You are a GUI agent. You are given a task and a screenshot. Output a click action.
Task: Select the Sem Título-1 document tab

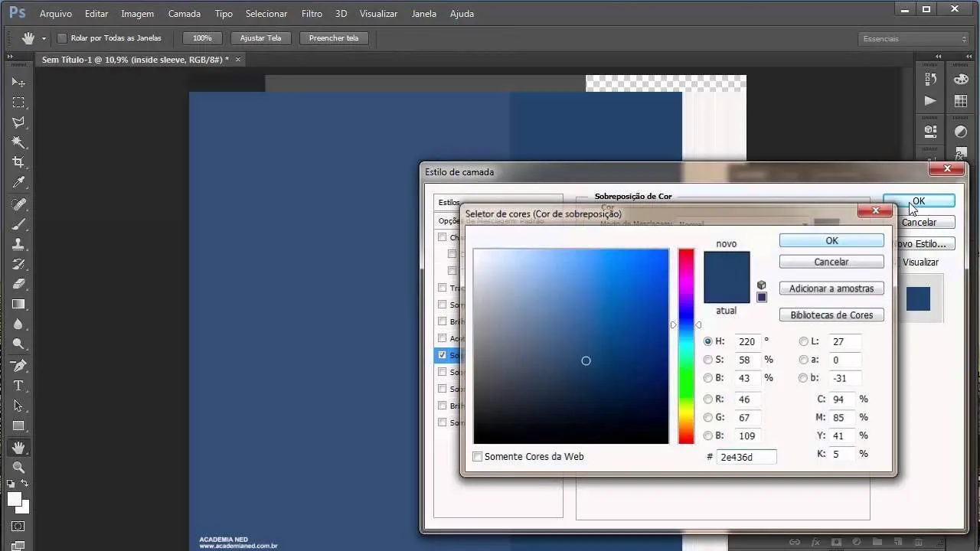pyautogui.click(x=135, y=59)
